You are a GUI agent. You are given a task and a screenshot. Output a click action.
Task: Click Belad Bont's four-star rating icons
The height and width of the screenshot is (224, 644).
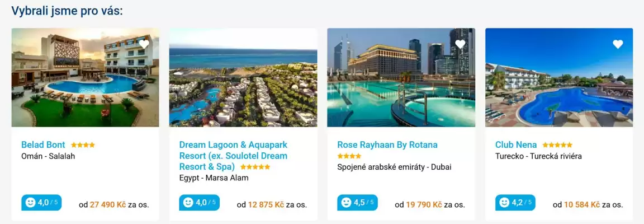tap(83, 145)
